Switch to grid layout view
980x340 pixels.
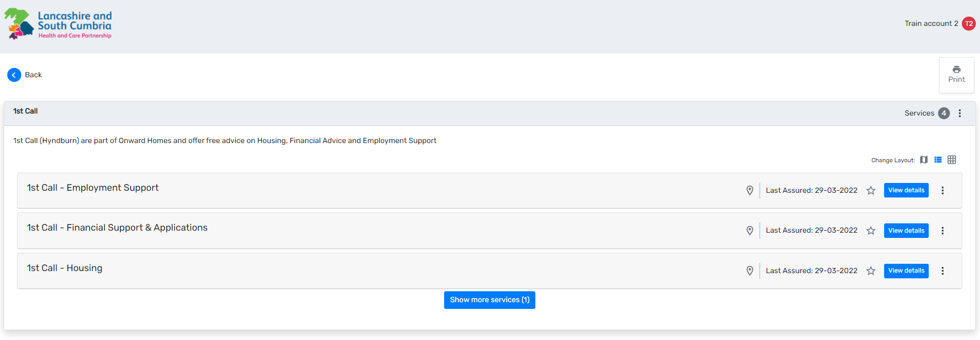951,160
